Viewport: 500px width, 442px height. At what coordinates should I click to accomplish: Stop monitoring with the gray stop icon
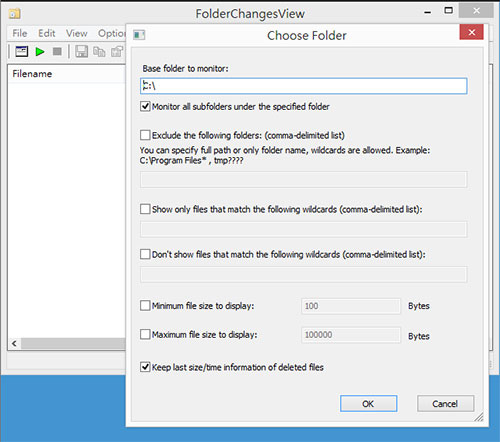coord(57,52)
